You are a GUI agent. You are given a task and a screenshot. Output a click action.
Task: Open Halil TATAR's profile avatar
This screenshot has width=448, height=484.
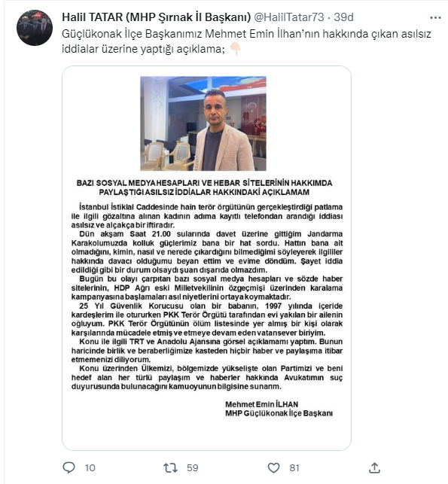(x=35, y=28)
